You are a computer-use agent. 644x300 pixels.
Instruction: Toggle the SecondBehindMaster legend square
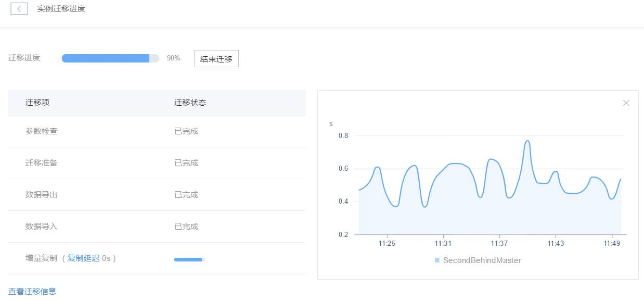437,260
